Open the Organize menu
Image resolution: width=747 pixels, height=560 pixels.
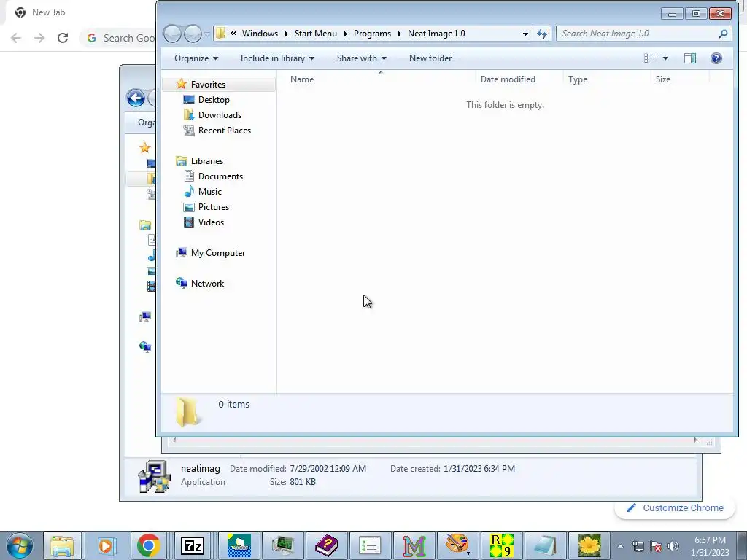pos(196,58)
